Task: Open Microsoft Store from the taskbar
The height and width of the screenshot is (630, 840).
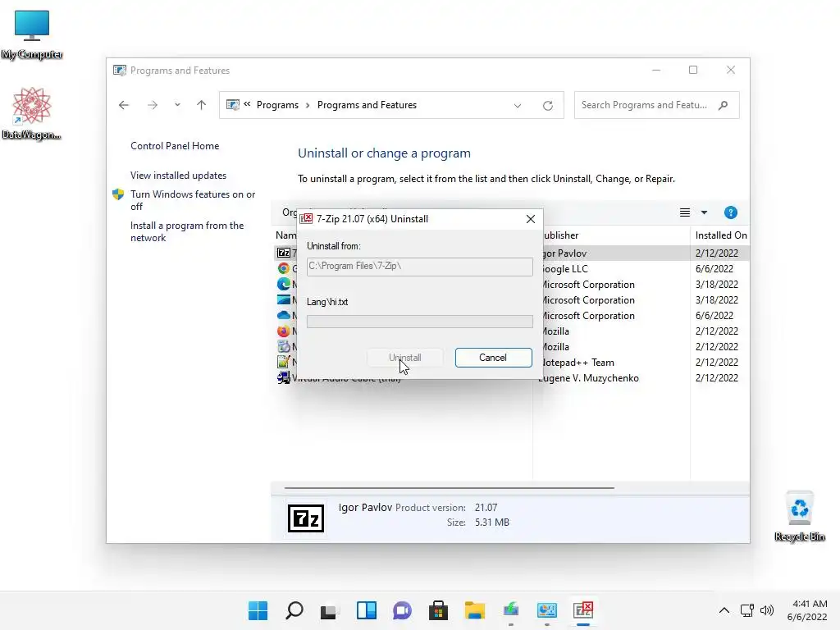Action: tap(438, 610)
